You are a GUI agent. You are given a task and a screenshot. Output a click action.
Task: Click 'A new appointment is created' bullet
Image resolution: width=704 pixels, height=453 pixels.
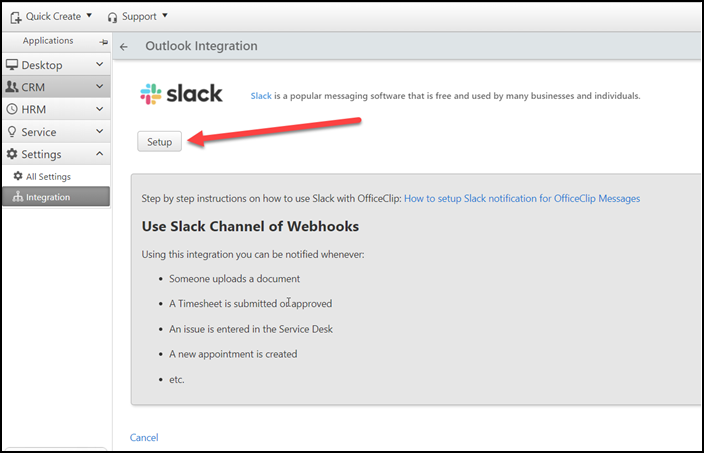point(233,354)
